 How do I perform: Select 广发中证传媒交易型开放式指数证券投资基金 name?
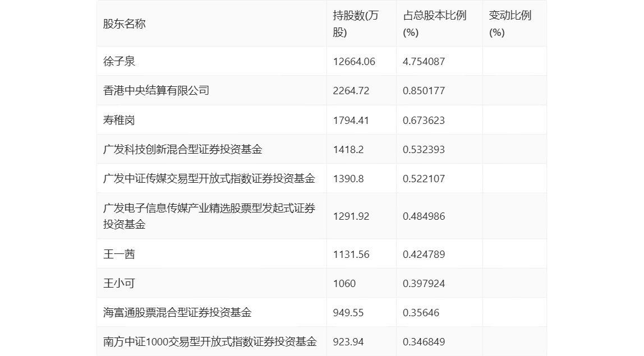(209, 178)
